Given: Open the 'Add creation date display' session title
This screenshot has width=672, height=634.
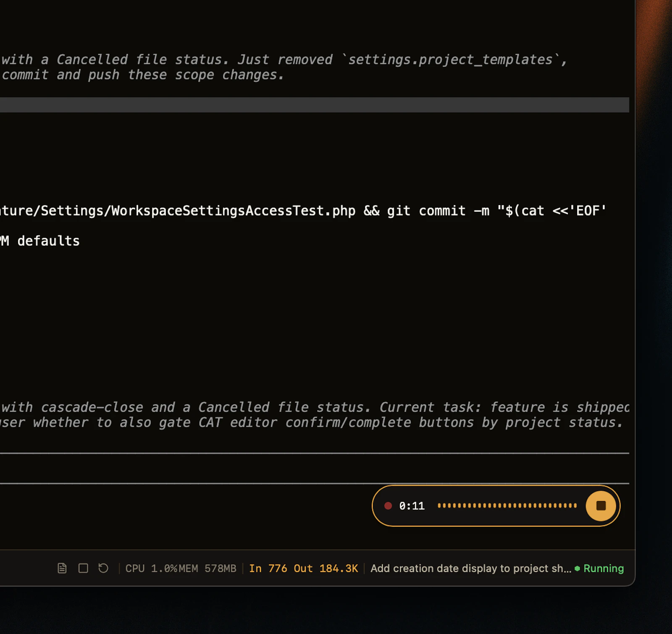Looking at the screenshot, I should [471, 568].
